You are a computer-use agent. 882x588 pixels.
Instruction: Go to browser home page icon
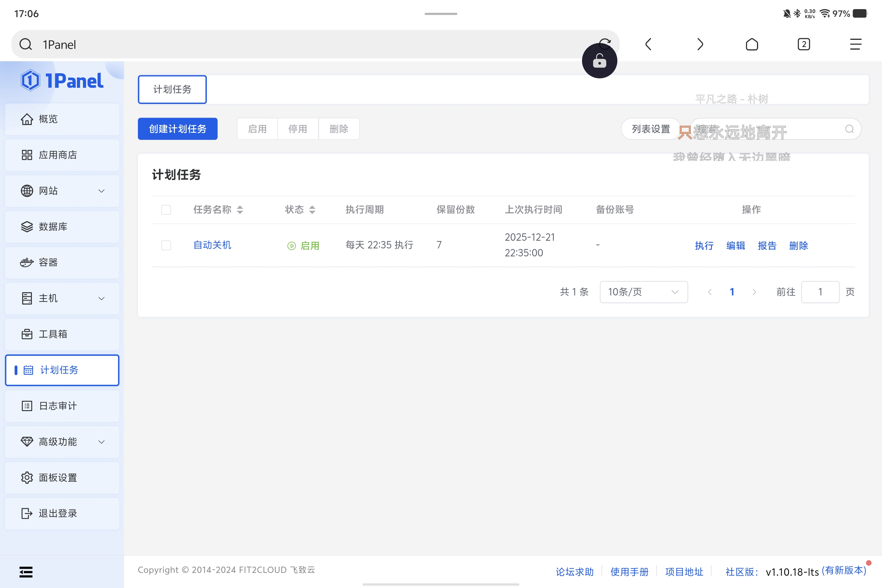pyautogui.click(x=752, y=44)
